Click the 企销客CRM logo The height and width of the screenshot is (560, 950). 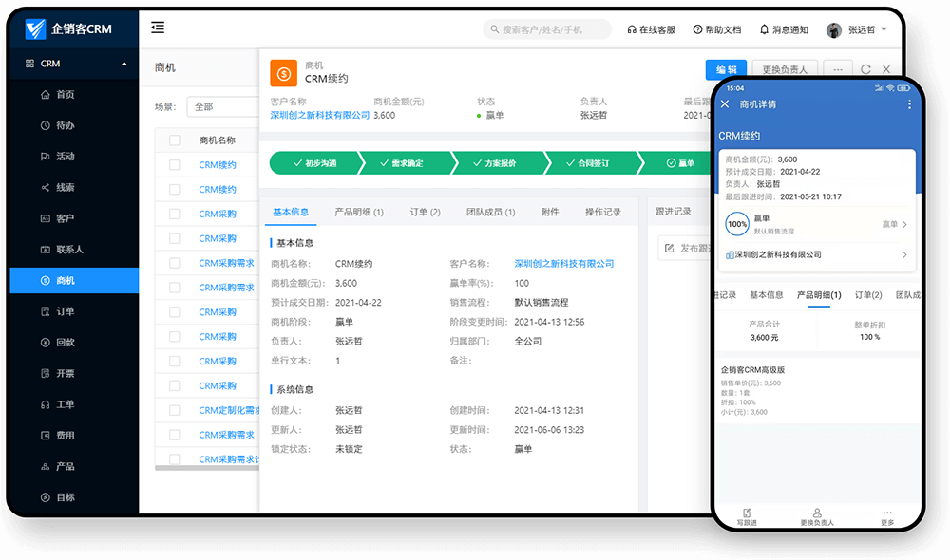[x=69, y=28]
